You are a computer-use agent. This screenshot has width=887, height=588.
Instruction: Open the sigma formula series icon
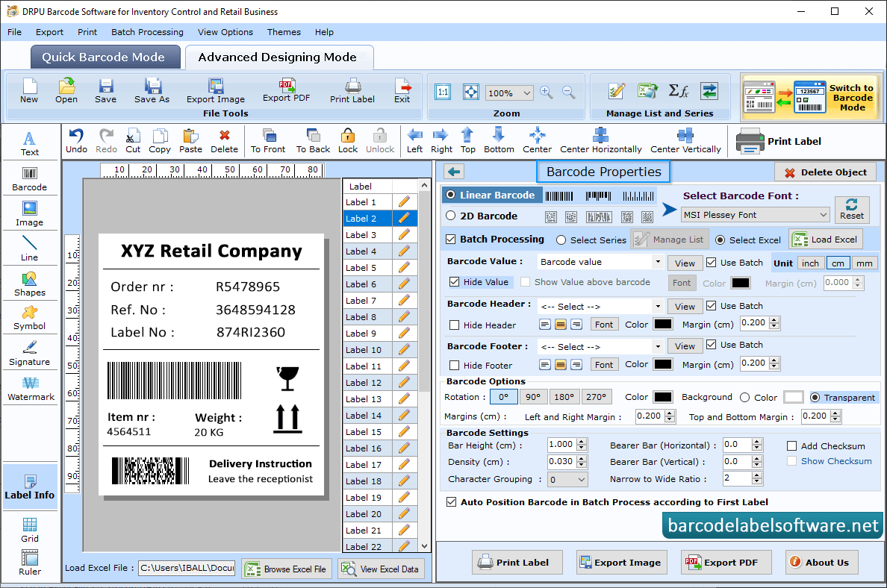click(678, 90)
